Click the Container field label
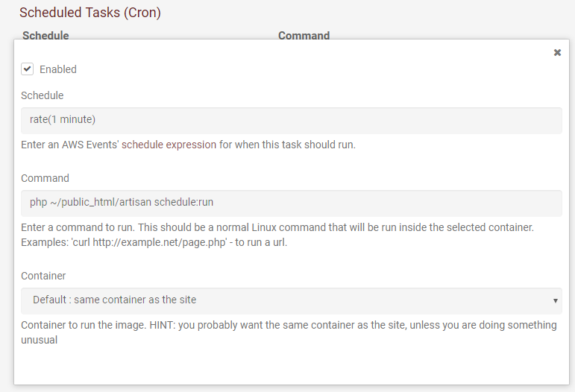The image size is (575, 392). [x=43, y=276]
